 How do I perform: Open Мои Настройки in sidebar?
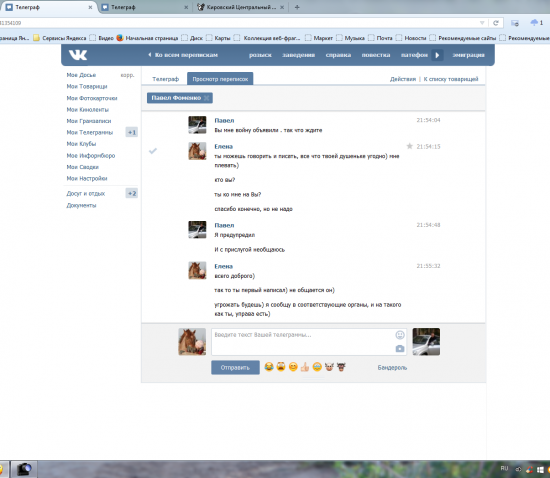pyautogui.click(x=87, y=179)
